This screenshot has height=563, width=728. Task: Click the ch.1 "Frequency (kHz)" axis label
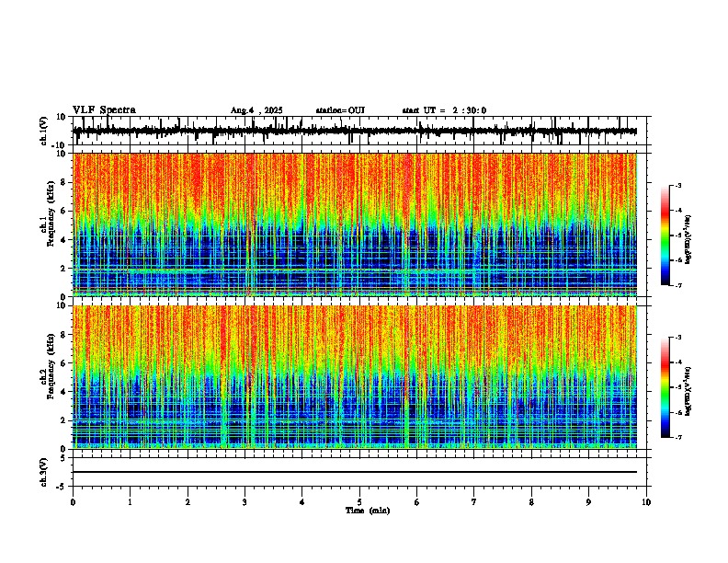pos(51,214)
